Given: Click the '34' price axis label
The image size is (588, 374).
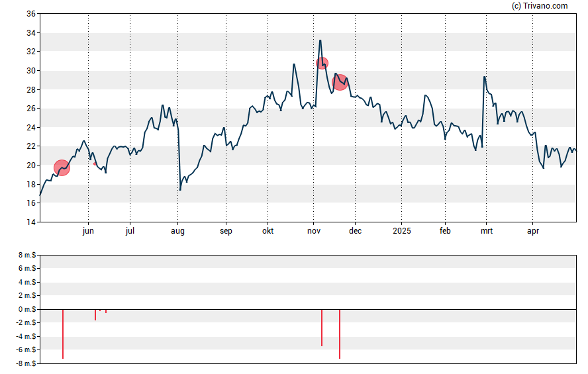Looking at the screenshot, I should coord(31,33).
